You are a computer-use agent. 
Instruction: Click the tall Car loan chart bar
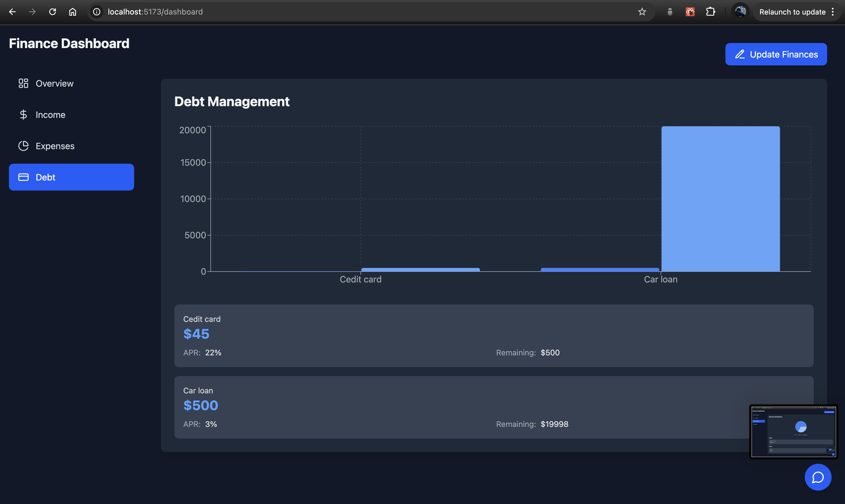(720, 199)
